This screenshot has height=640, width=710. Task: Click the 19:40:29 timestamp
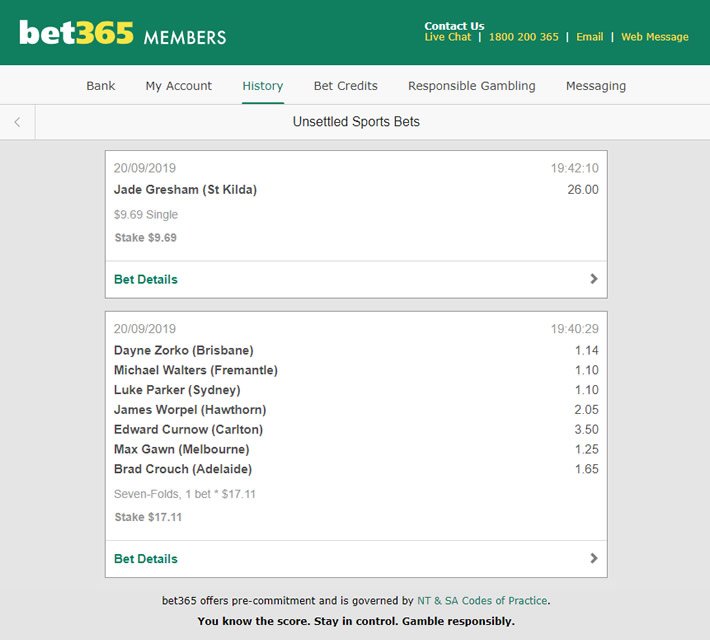pyautogui.click(x=575, y=329)
